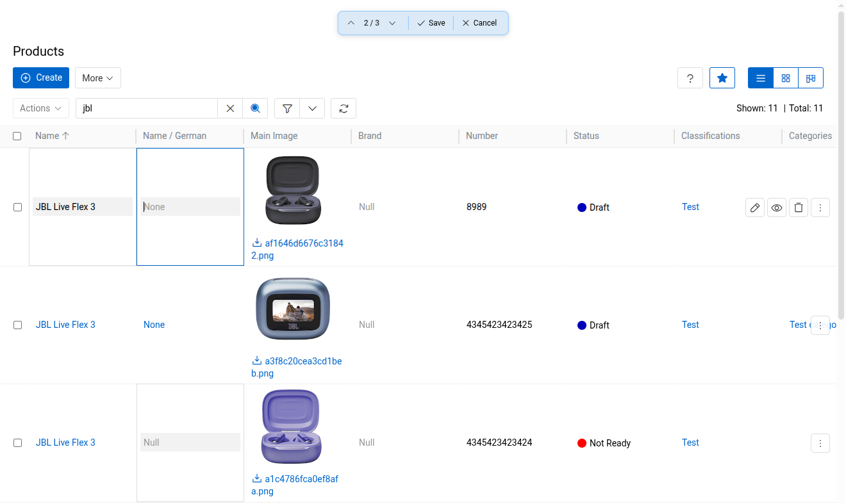This screenshot has width=846, height=504.
Task: Click the Main Image column header
Action: coord(274,136)
